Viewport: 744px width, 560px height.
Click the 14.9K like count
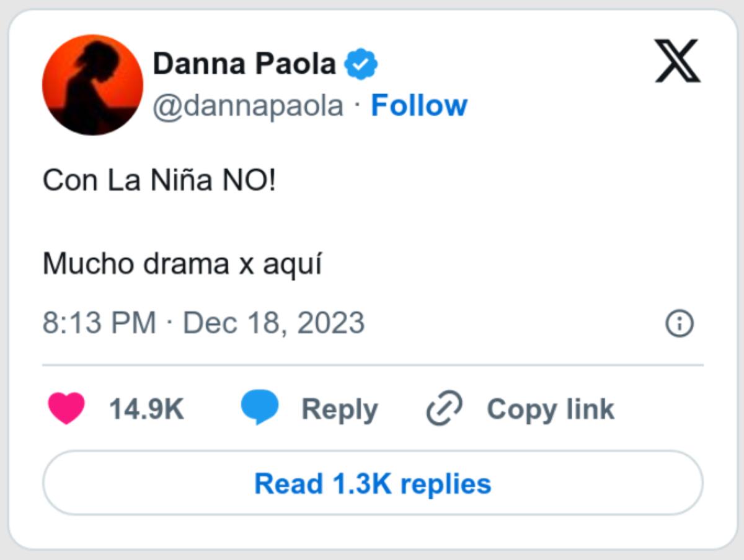146,409
